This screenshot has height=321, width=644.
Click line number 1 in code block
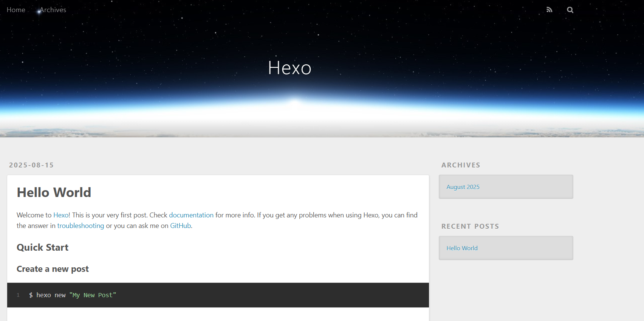(18, 295)
